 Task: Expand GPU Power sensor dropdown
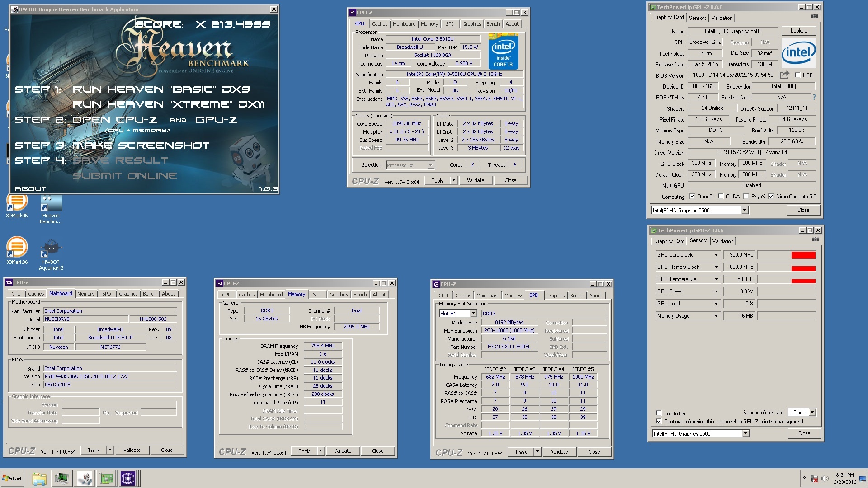(x=716, y=291)
